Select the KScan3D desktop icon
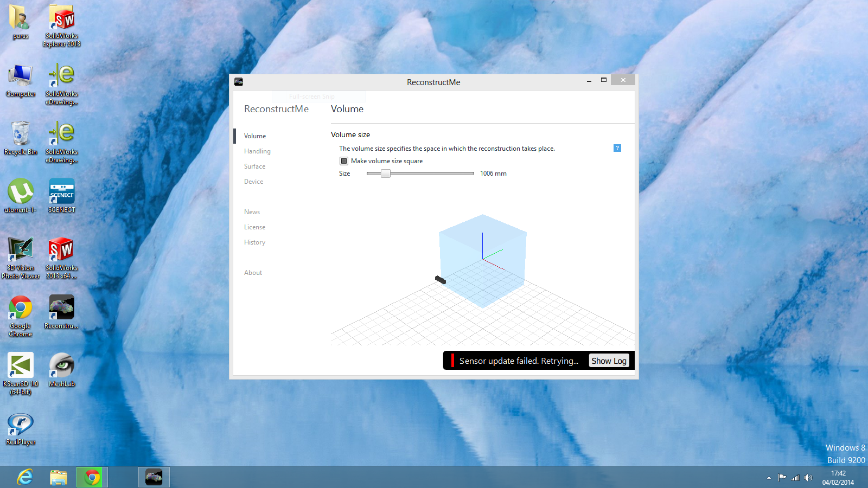This screenshot has width=868, height=488. [x=21, y=374]
